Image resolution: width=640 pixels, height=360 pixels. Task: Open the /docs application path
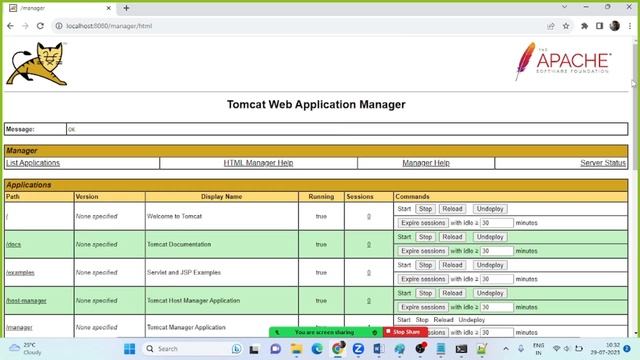(x=13, y=244)
